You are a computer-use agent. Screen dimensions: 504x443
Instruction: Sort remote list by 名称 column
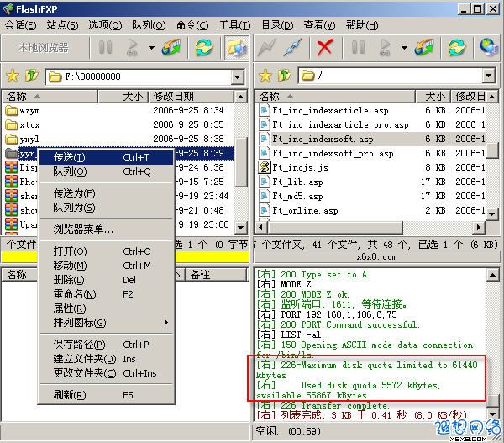click(x=334, y=96)
